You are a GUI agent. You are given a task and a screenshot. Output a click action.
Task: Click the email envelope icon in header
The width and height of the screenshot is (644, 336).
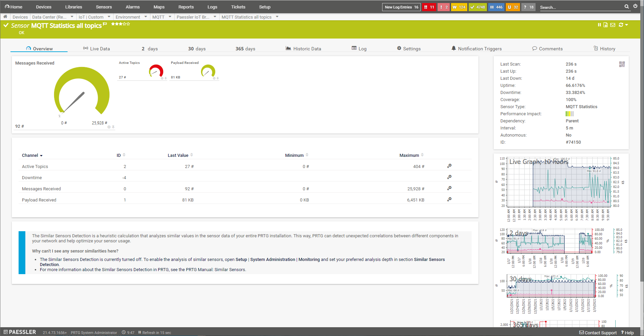pyautogui.click(x=613, y=25)
